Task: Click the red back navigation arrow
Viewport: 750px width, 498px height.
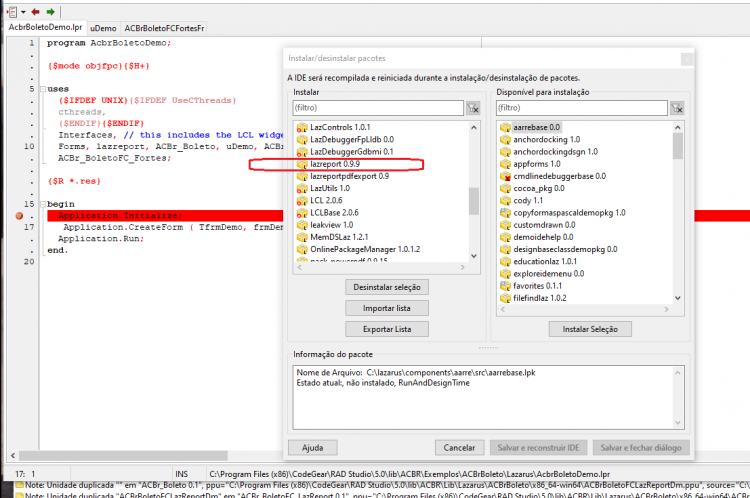Action: click(35, 11)
